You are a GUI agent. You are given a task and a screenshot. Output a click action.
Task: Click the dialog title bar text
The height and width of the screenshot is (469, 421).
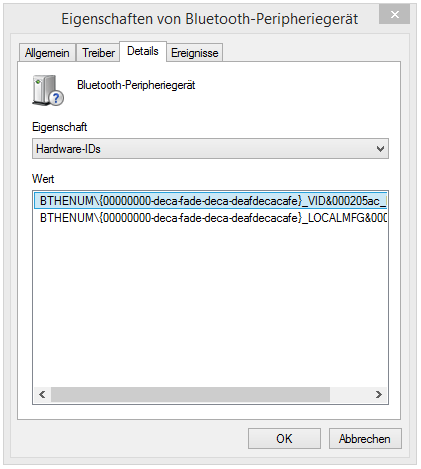209,19
